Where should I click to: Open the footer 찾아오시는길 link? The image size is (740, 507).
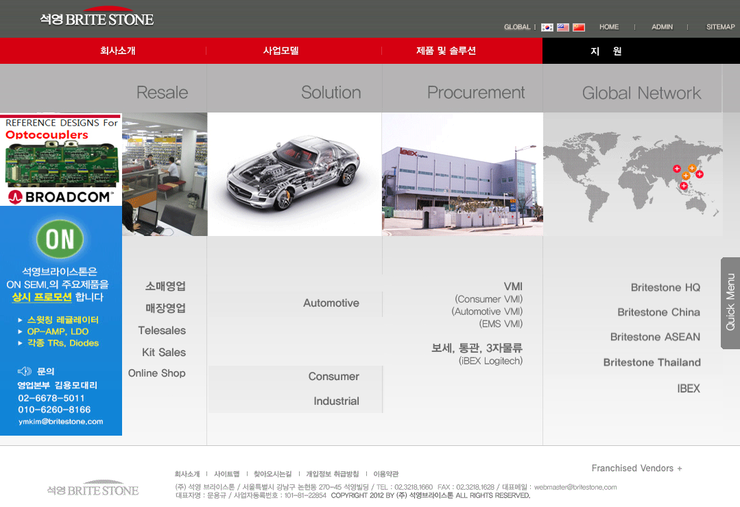pyautogui.click(x=272, y=473)
